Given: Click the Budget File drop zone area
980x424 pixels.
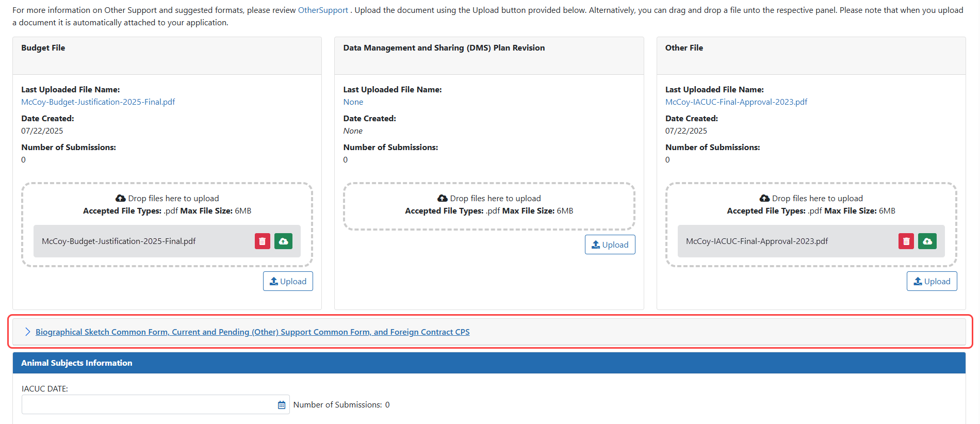Looking at the screenshot, I should click(167, 204).
